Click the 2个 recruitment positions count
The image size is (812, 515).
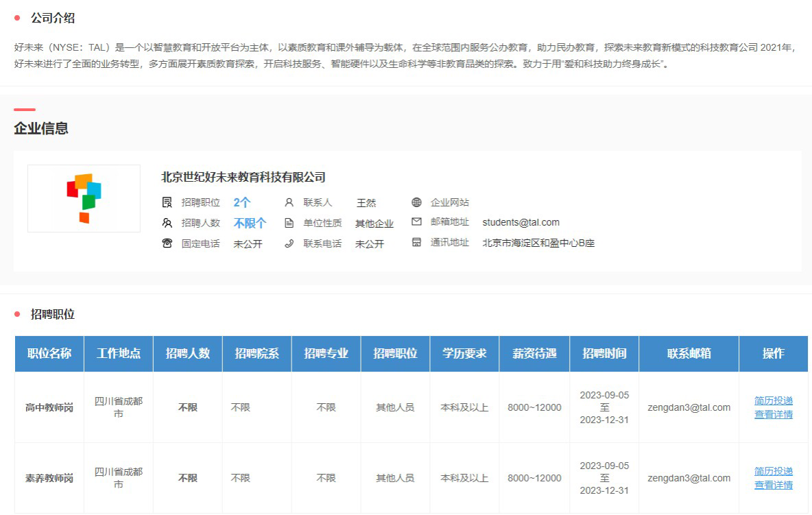click(242, 202)
